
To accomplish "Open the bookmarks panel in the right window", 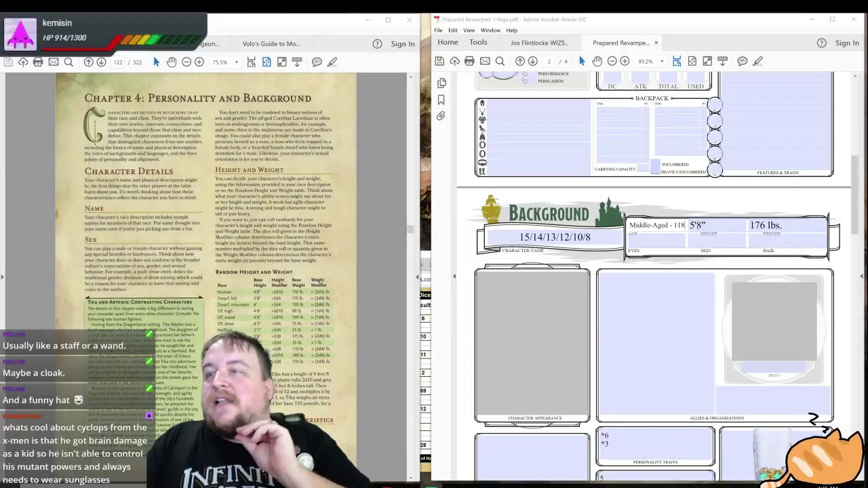I will pos(441,100).
